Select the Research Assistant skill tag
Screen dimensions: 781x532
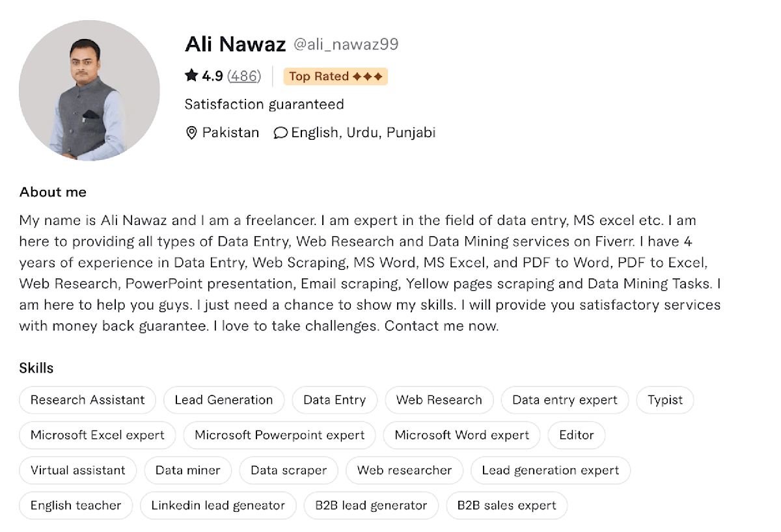click(x=87, y=400)
